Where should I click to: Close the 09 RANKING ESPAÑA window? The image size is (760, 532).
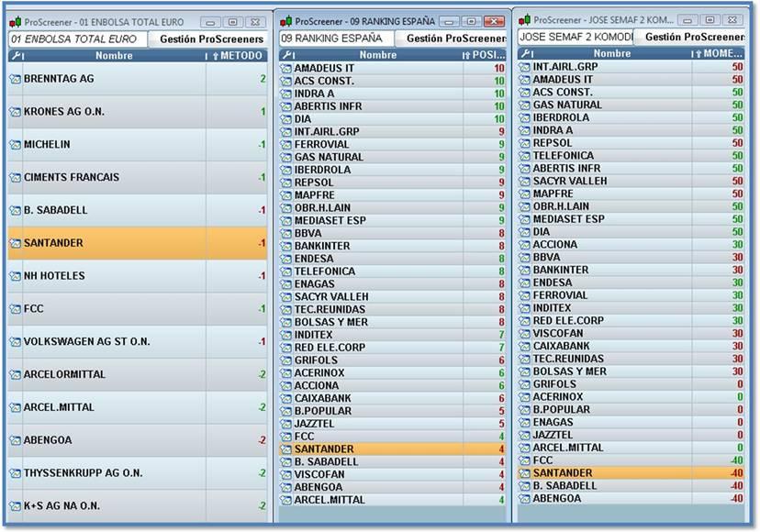(494, 22)
